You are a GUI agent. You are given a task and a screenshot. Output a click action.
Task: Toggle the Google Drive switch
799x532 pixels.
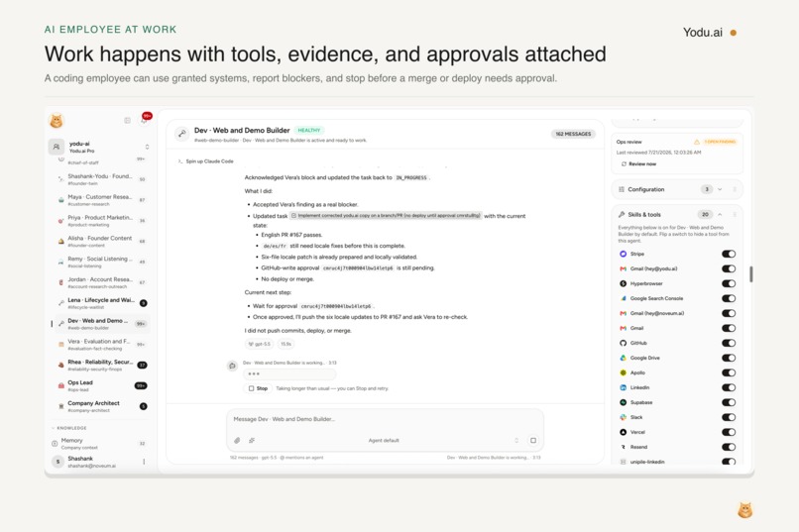click(x=729, y=358)
